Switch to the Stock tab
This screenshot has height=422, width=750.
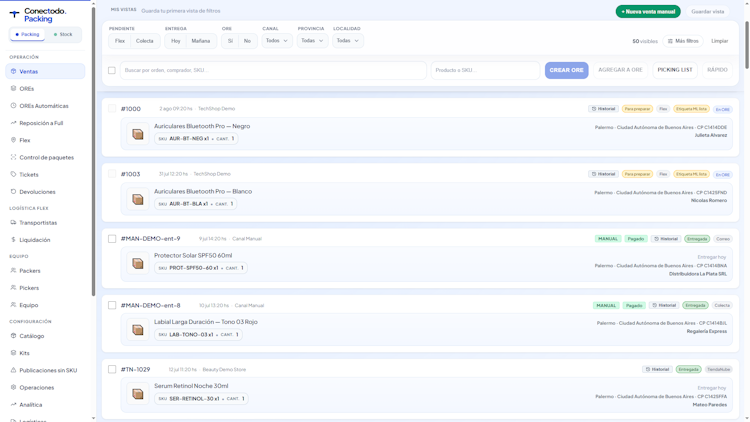63,34
